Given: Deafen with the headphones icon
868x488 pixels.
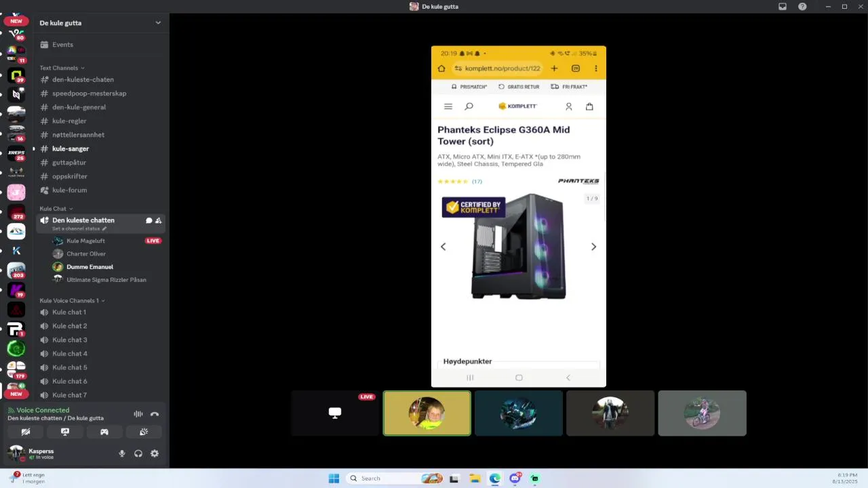Looking at the screenshot, I should (138, 453).
